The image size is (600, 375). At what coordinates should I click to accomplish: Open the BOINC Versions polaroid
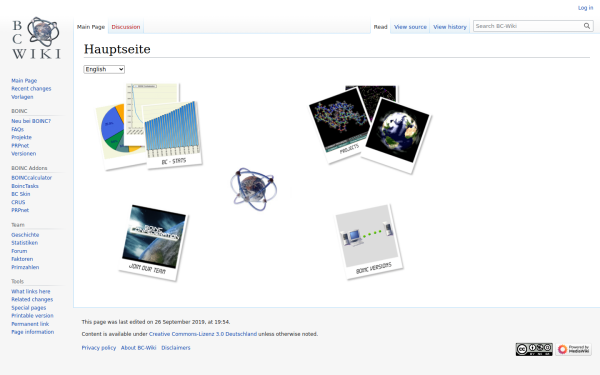click(369, 241)
